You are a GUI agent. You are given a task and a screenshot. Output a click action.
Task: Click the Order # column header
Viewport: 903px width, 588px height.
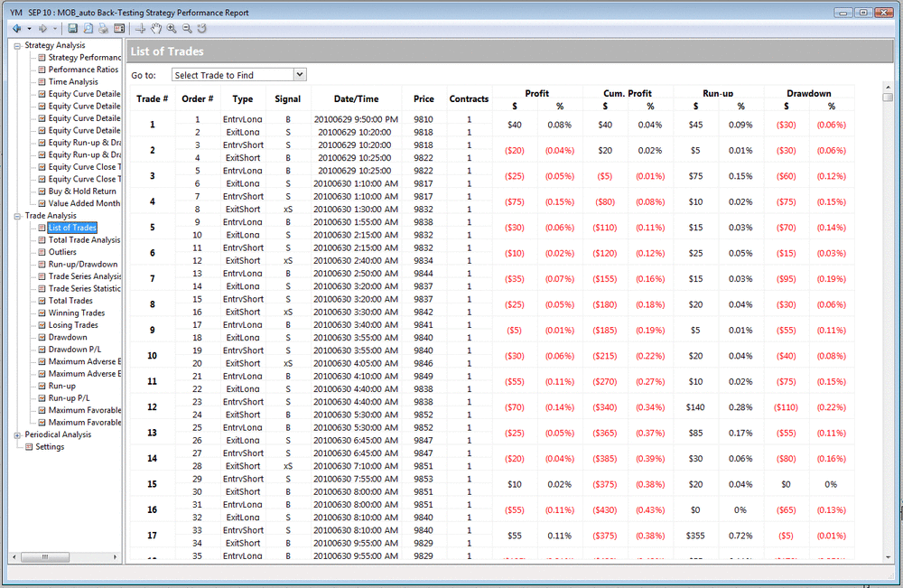198,99
